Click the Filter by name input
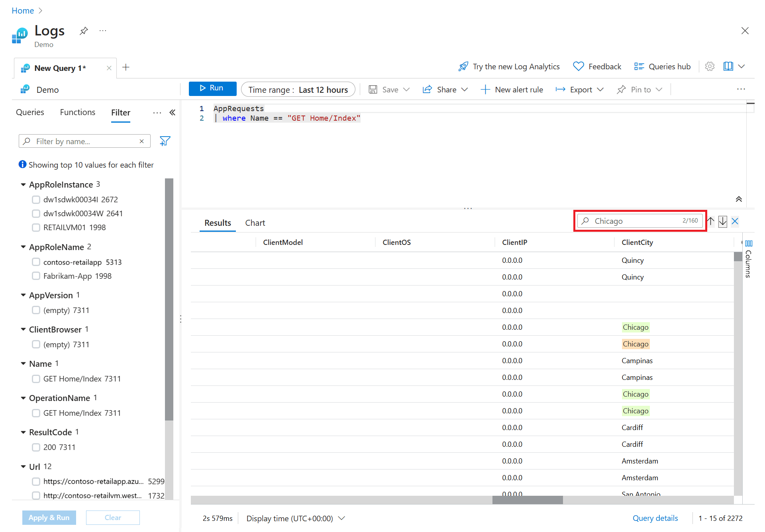 (x=84, y=141)
